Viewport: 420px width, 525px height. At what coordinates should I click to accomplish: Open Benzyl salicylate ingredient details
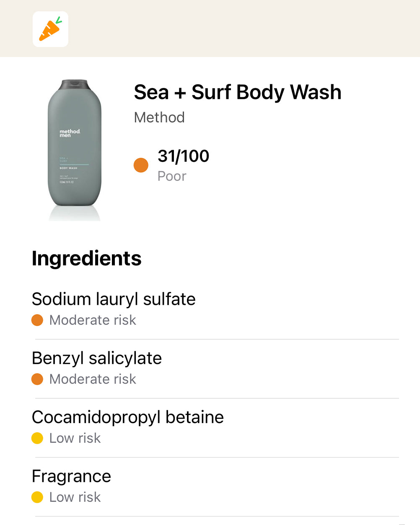tap(97, 359)
